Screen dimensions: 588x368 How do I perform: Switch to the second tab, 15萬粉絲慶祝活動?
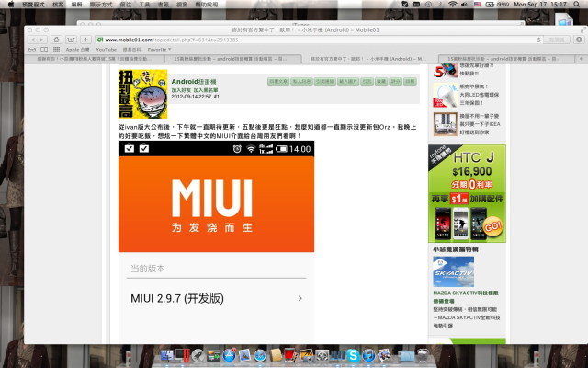232,59
